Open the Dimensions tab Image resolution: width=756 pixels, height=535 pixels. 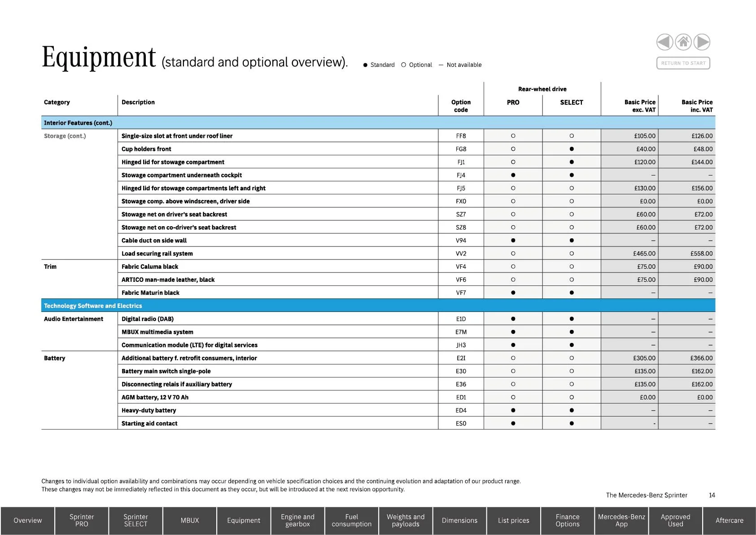point(460,521)
